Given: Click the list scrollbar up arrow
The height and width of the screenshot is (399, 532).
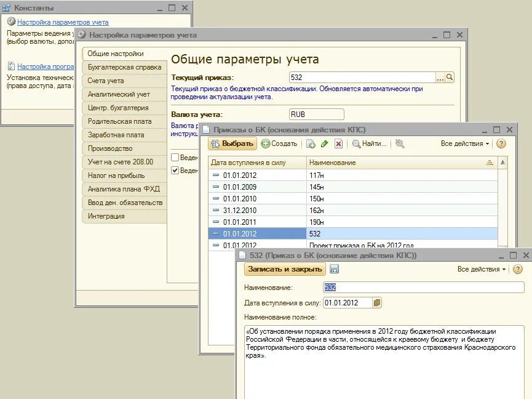Looking at the screenshot, I should tap(502, 163).
